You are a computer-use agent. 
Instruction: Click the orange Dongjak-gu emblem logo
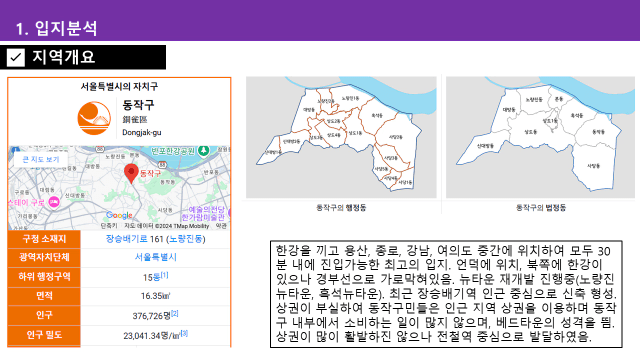94,118
